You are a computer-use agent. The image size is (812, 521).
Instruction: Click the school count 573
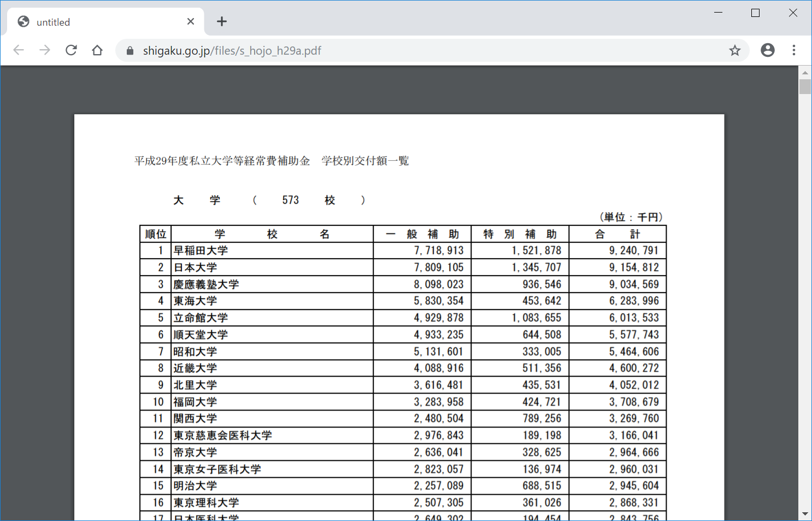(291, 200)
